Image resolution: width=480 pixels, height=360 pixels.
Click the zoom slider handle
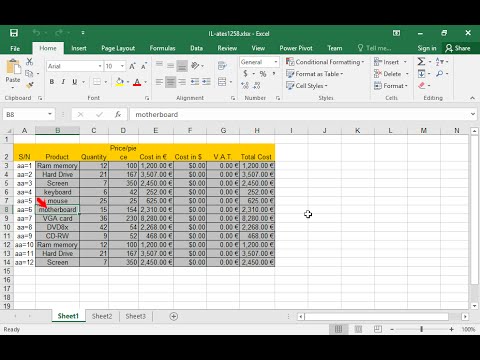(x=421, y=329)
